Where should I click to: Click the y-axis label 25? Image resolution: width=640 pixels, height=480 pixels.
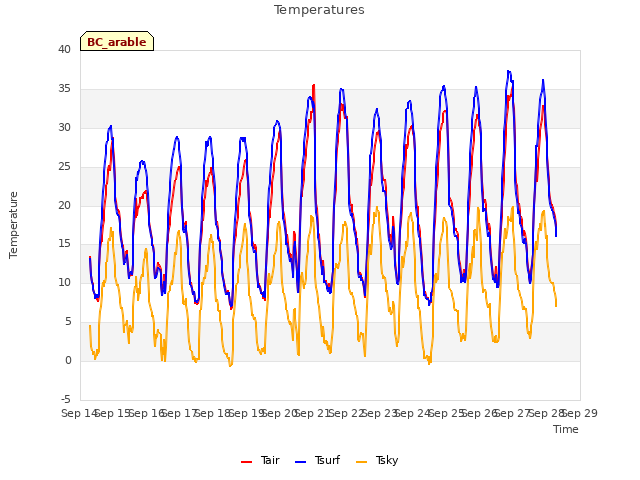64,167
